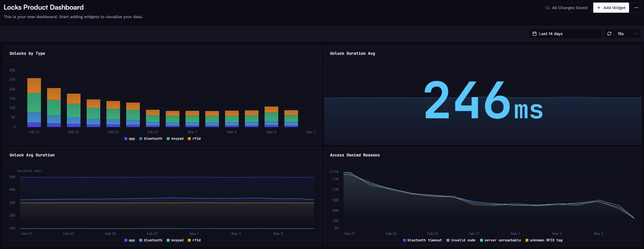Toggle server unreachable legend entry
Screen dimensions: 644x249
coord(500,240)
